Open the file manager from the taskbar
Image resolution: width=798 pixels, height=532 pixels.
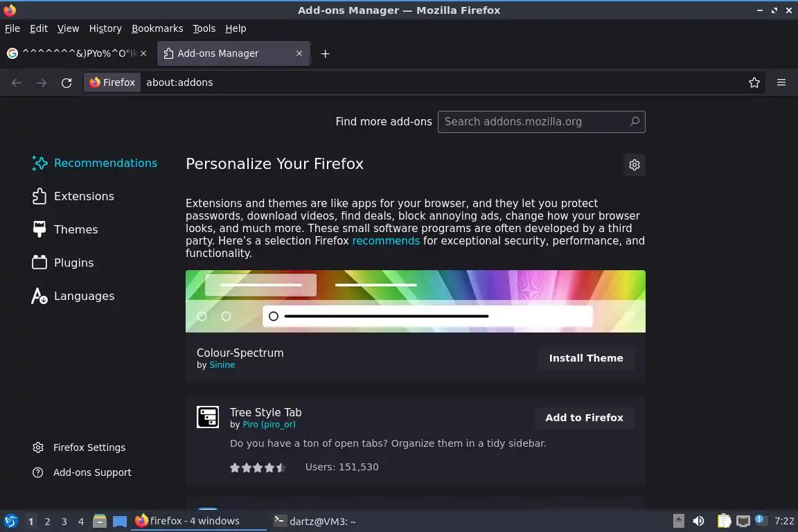click(x=100, y=521)
